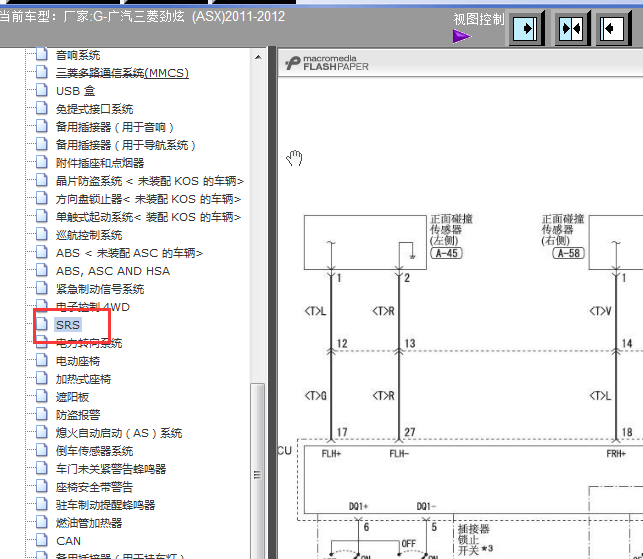Viewport: 643px width, 559px height.
Task: Open 附件插座和点烟器 entry
Action: pyautogui.click(x=100, y=163)
